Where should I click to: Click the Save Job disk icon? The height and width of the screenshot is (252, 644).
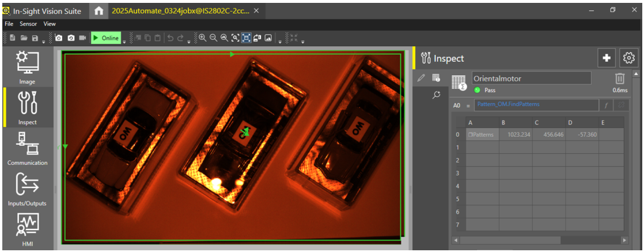(35, 38)
